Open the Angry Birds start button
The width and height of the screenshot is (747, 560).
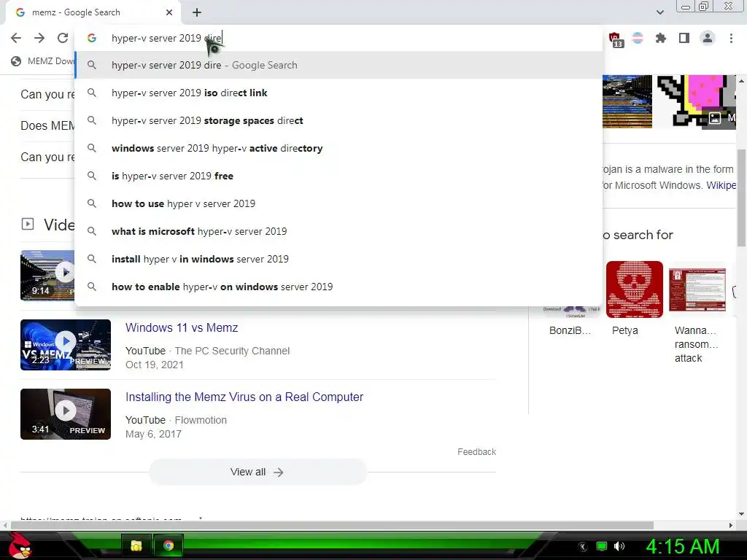click(x=20, y=545)
